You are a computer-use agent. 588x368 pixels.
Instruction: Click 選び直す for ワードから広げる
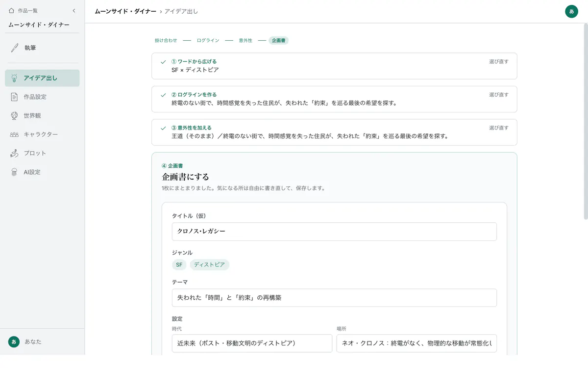point(499,61)
